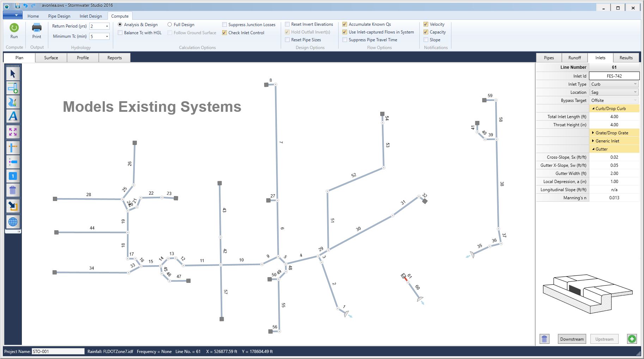The image size is (644, 359).
Task: Enable the Suppress Junction Losses checkbox
Action: (224, 24)
